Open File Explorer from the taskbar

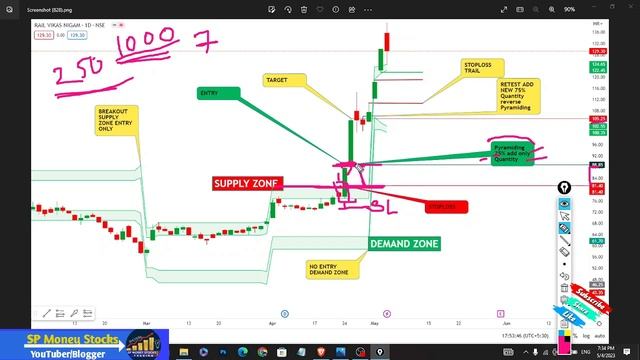click(x=184, y=352)
